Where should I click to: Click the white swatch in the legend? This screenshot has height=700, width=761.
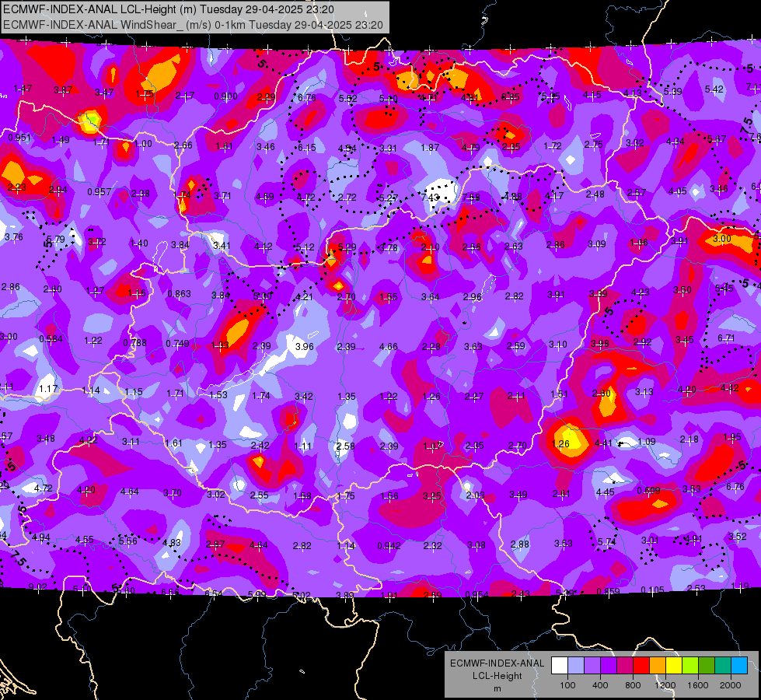[560, 666]
